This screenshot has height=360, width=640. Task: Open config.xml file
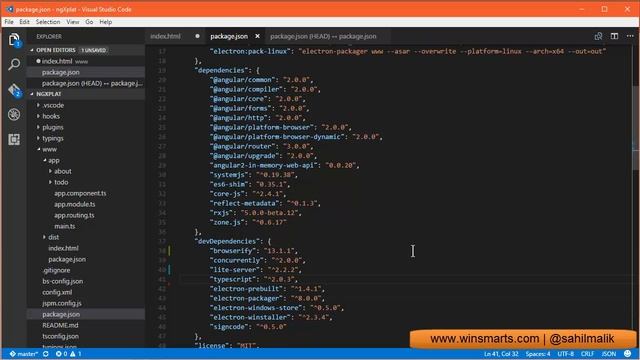point(57,292)
